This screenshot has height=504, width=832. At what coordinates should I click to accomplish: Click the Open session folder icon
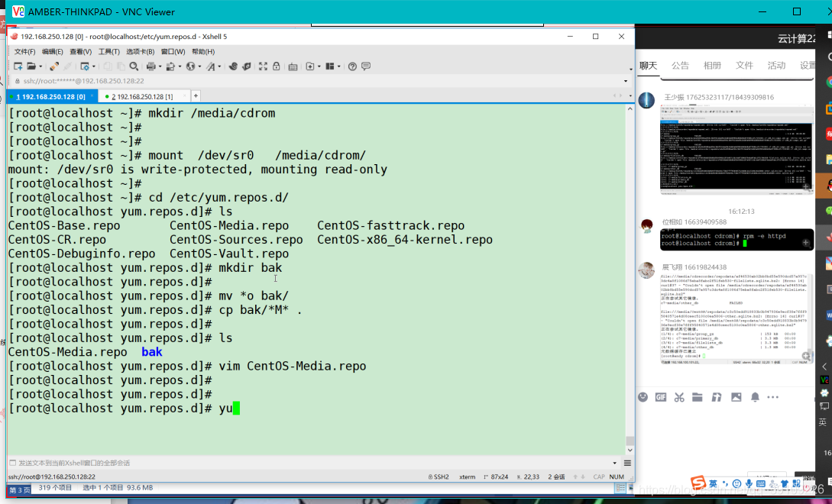click(32, 66)
